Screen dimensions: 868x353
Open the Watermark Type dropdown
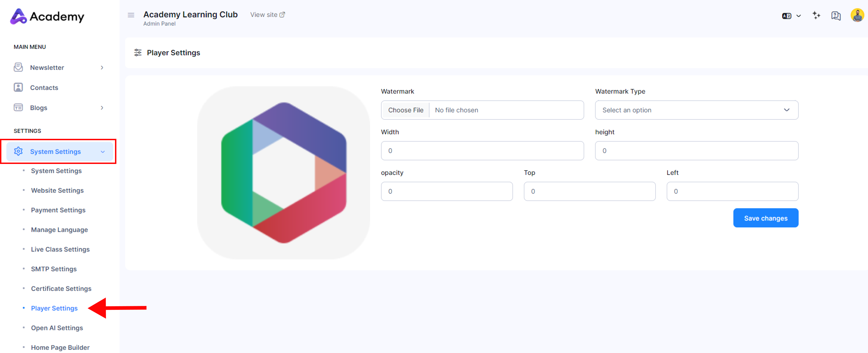696,110
